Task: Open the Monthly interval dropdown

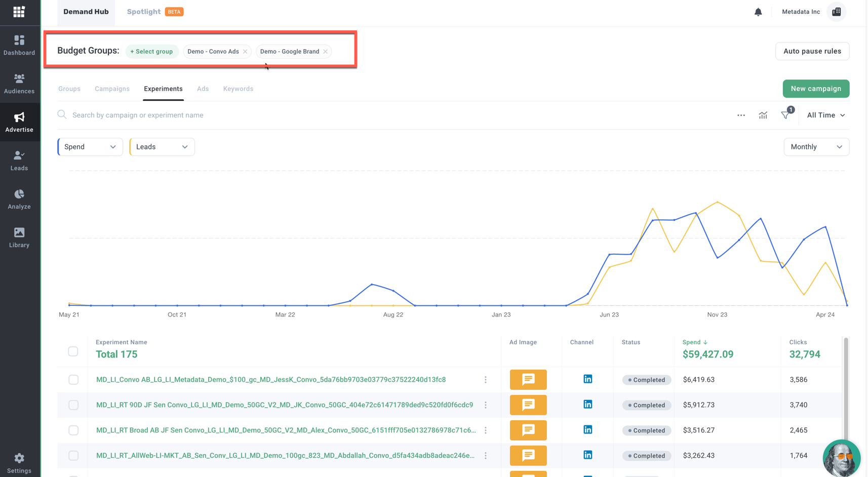Action: click(816, 147)
